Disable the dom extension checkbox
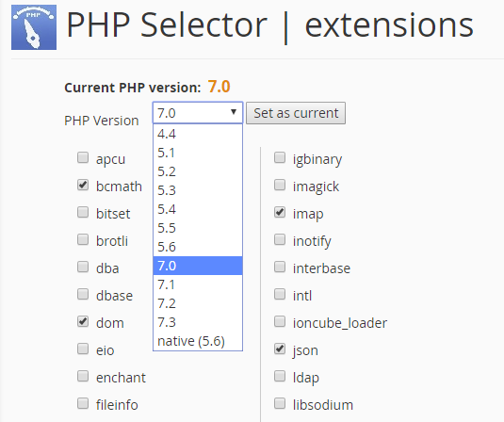This screenshot has width=504, height=422. (83, 321)
